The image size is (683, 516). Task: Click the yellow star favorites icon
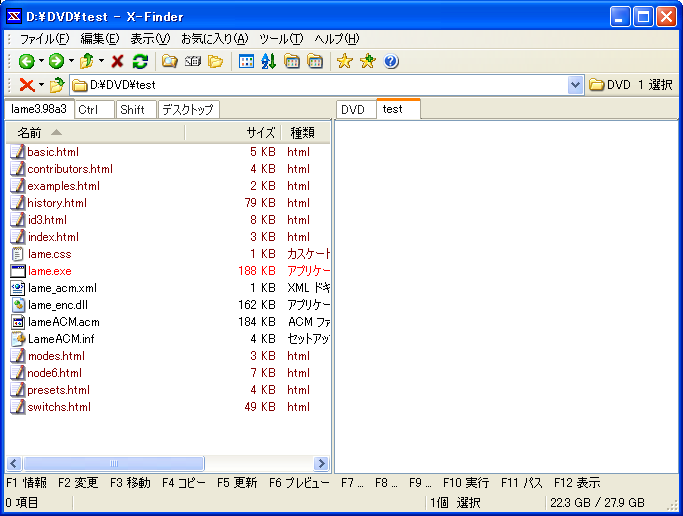click(344, 62)
